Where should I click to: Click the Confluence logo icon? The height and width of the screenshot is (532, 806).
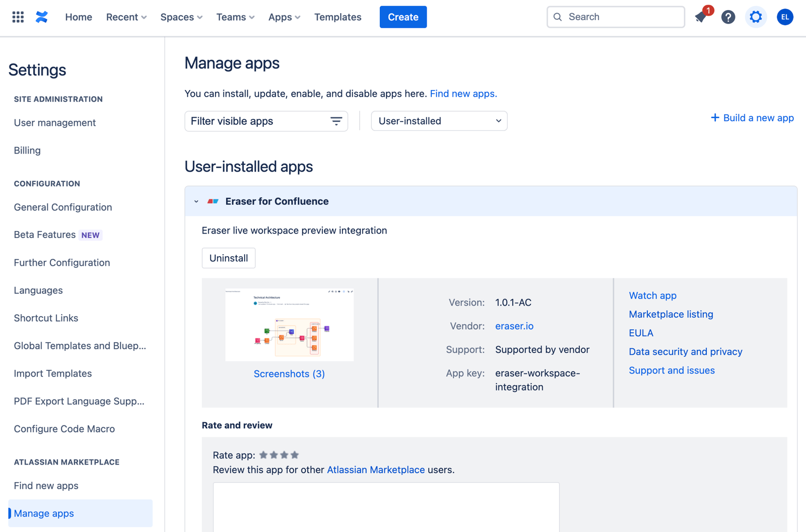tap(42, 17)
